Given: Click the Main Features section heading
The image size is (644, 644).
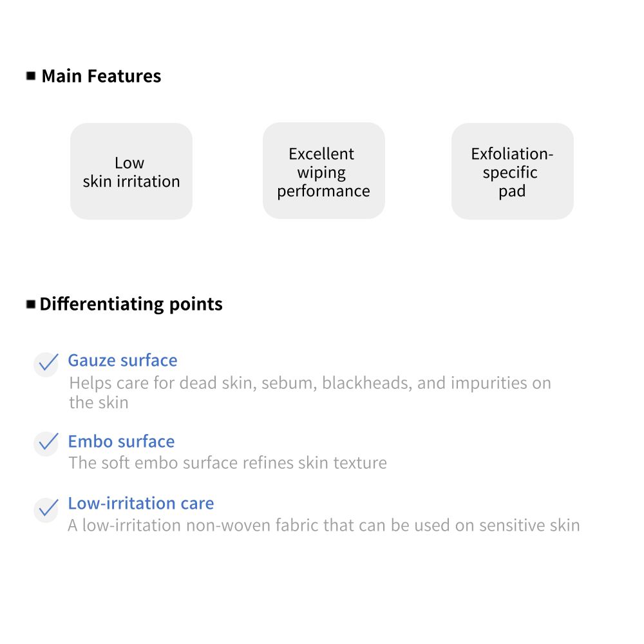Looking at the screenshot, I should pos(101,76).
